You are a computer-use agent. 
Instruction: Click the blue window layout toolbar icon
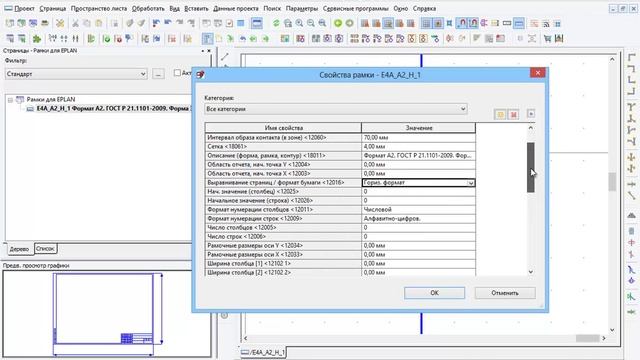tap(257, 24)
